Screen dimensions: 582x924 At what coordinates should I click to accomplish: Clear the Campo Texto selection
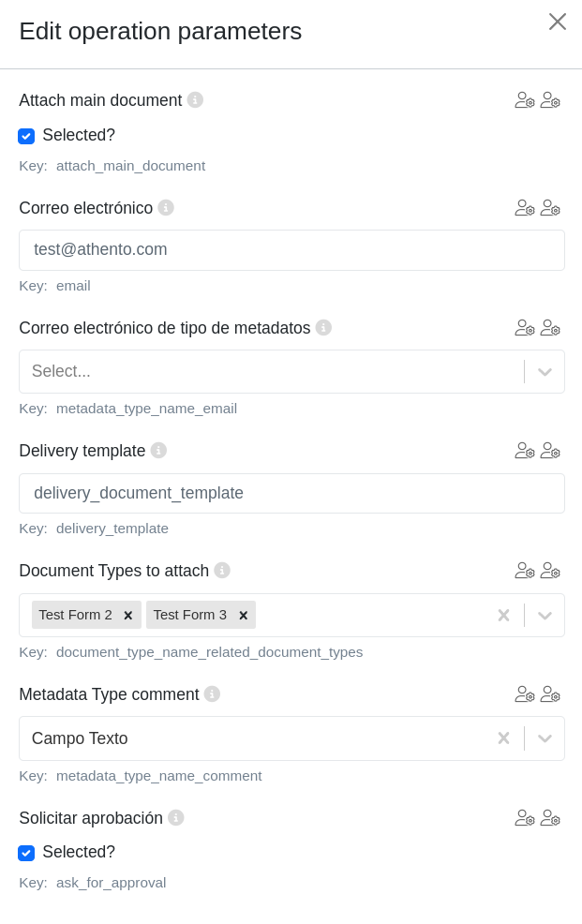pos(503,738)
